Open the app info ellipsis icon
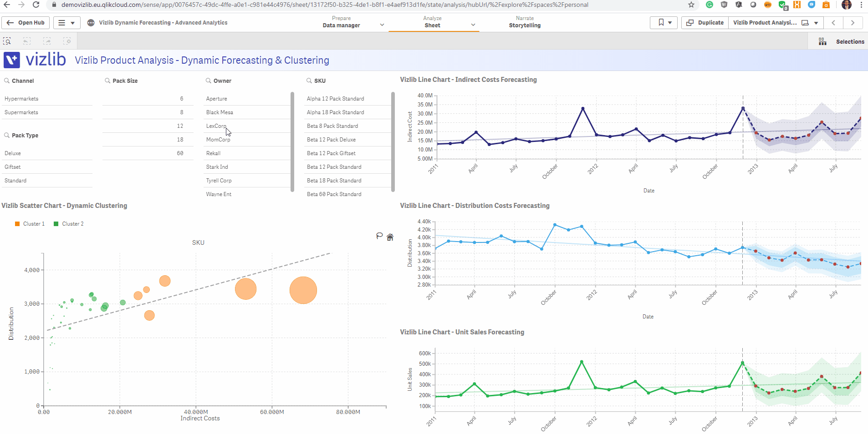Screen dimensions: 868x434 click(x=91, y=23)
